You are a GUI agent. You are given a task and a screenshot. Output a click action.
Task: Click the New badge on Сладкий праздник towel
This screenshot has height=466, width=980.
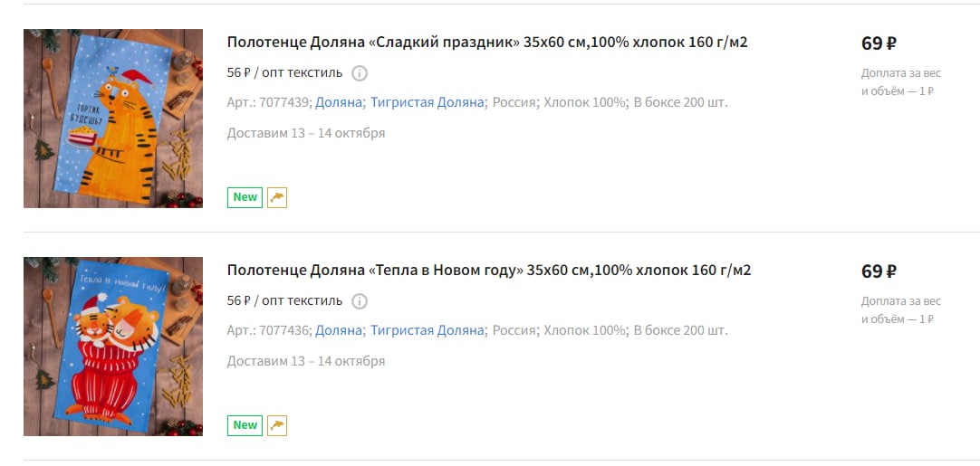(x=245, y=196)
